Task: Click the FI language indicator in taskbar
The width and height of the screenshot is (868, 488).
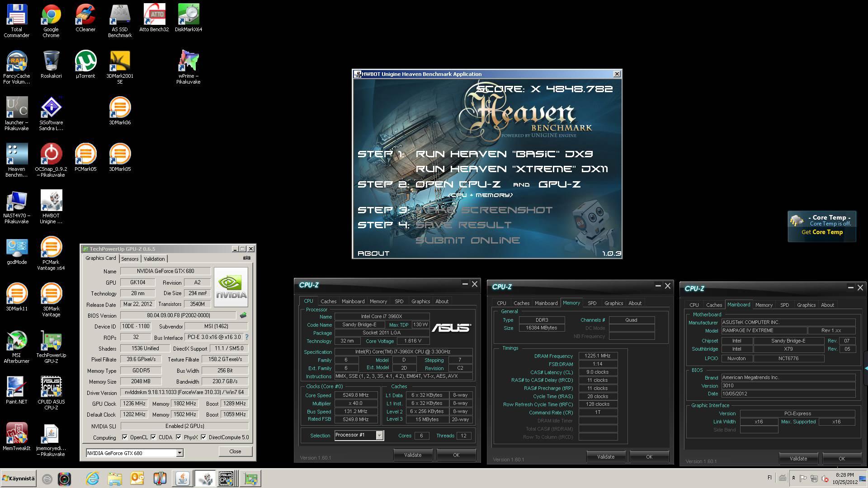Action: 769,478
